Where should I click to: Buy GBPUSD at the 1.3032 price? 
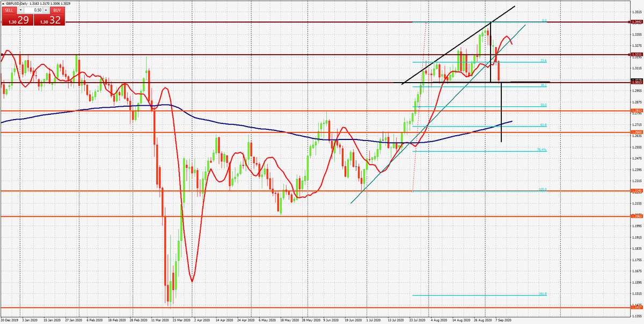coord(50,20)
